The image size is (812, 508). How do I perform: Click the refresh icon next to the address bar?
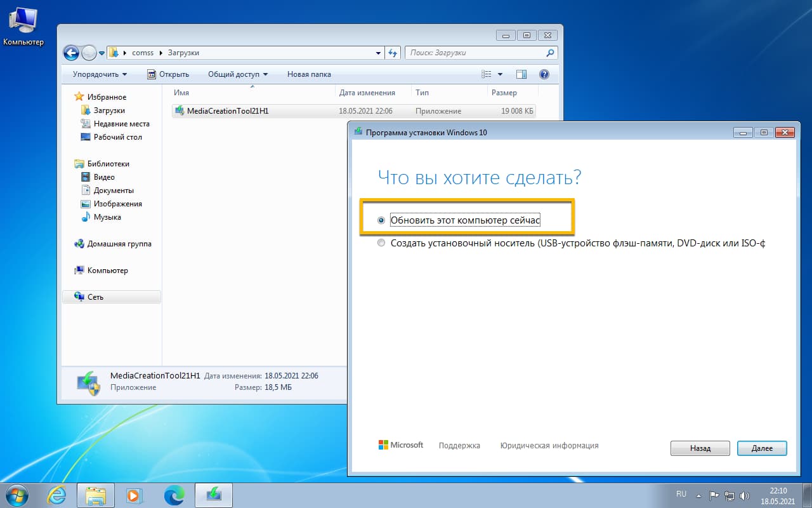(393, 53)
